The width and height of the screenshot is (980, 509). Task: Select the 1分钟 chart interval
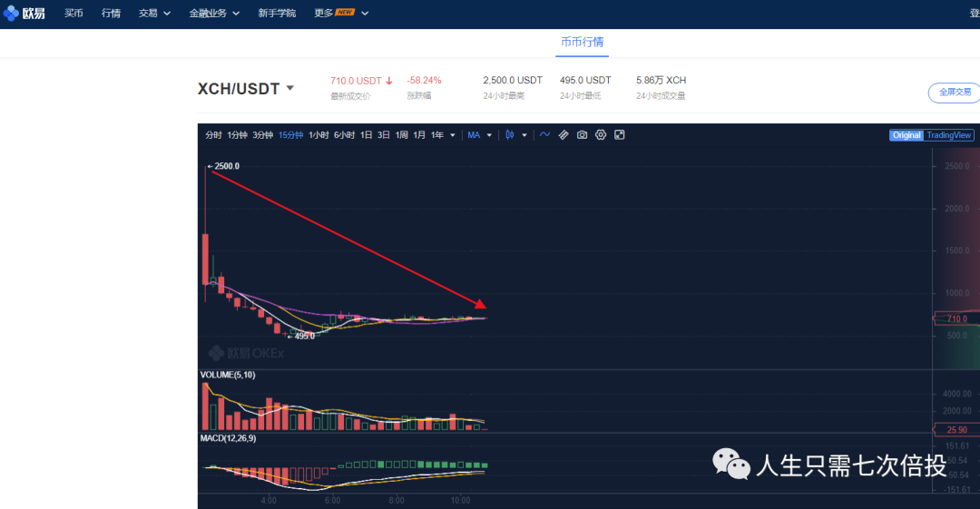pyautogui.click(x=237, y=135)
